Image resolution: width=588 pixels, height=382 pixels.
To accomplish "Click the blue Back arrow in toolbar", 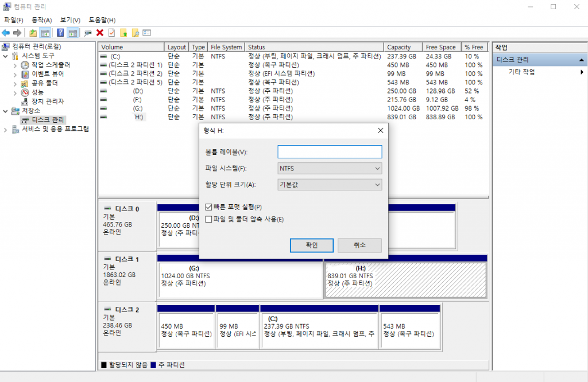I will [6, 33].
